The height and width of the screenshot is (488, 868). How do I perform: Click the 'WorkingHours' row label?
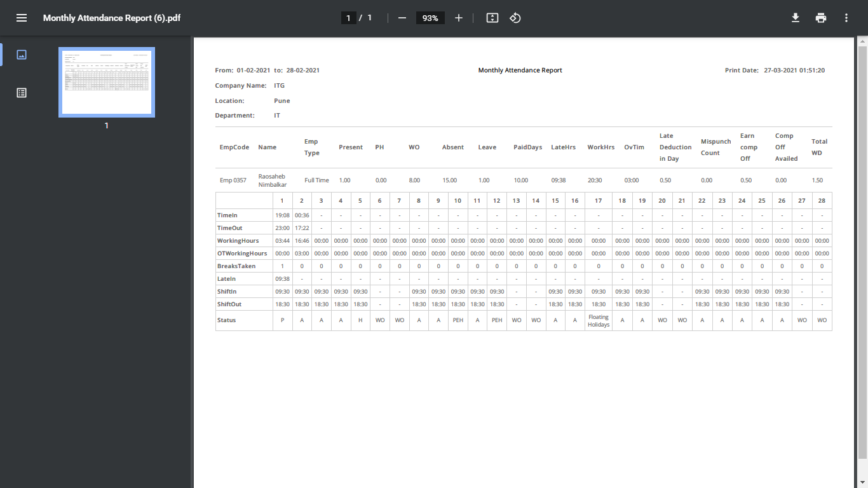238,241
